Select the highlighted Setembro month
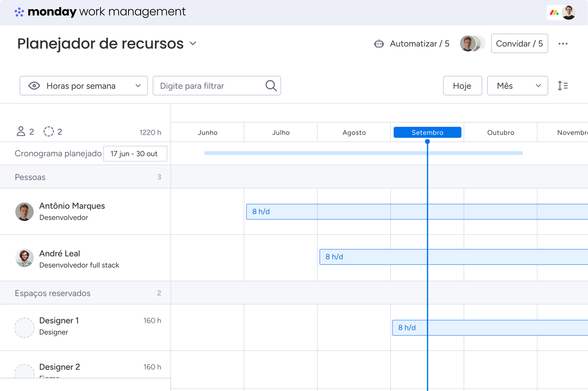The width and height of the screenshot is (588, 391). [427, 132]
